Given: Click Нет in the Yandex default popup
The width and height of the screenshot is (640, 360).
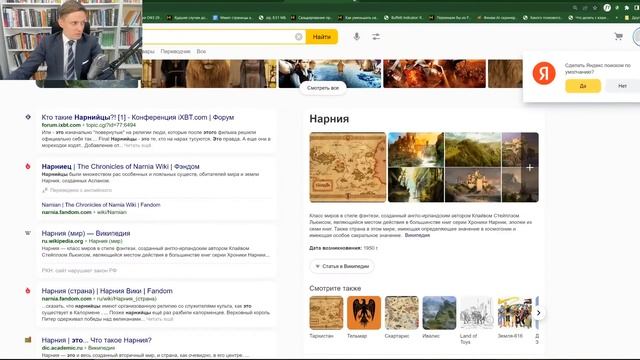Looking at the screenshot, I should click(622, 86).
